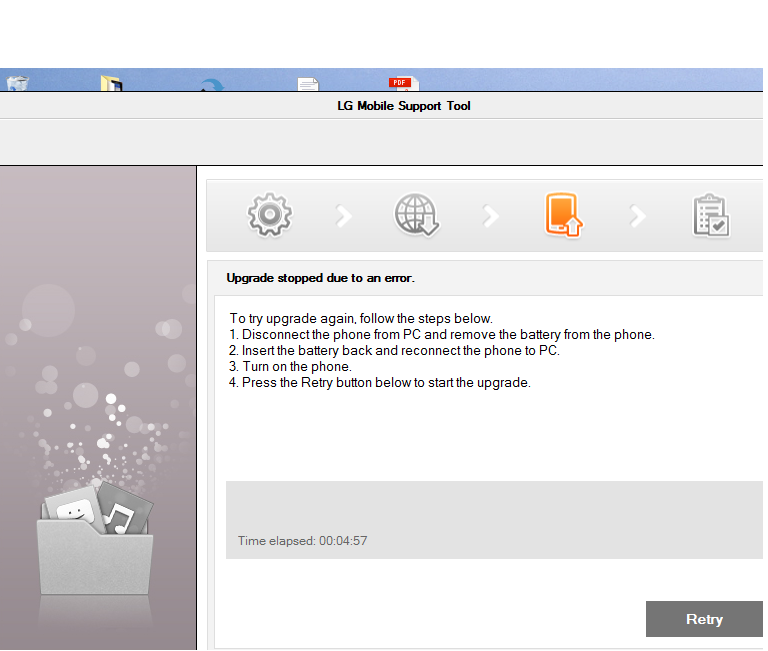Click the orange phone upgrade step icon

coord(563,215)
